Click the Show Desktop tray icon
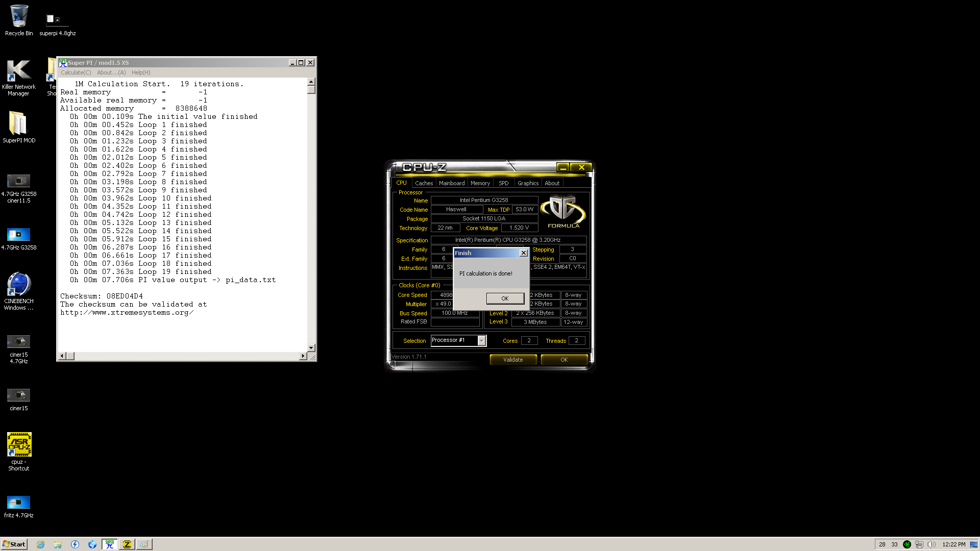This screenshot has height=551, width=980. pos(974,544)
